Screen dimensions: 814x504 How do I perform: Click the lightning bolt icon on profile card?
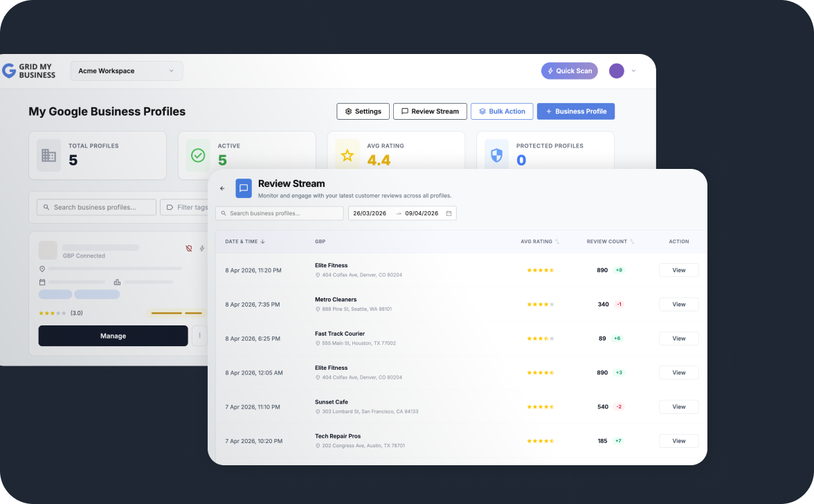coord(202,249)
